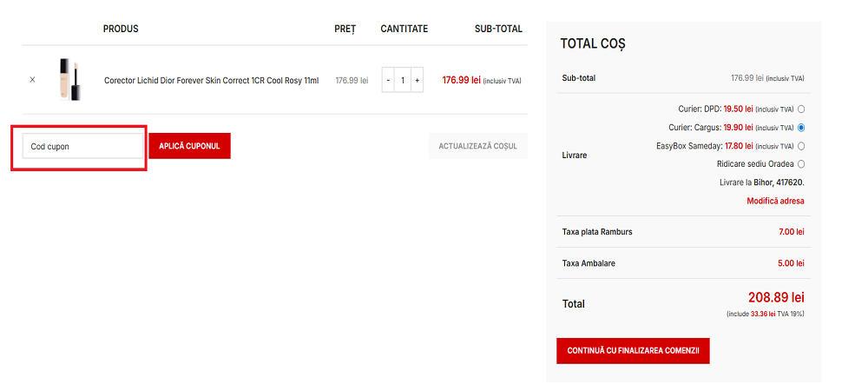Click the PRODUS column header
Screen dimensions: 868x391
[x=121, y=29]
